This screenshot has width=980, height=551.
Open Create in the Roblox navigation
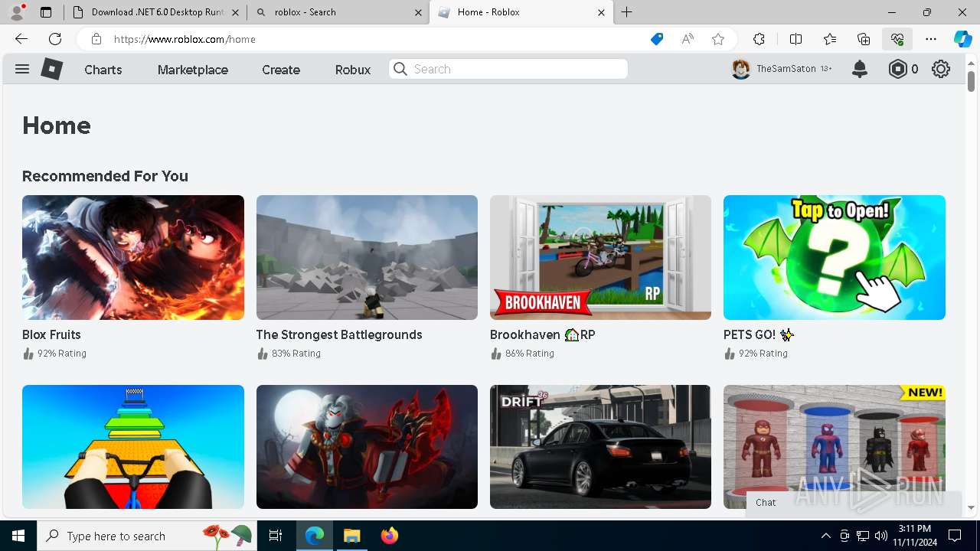[x=281, y=70]
